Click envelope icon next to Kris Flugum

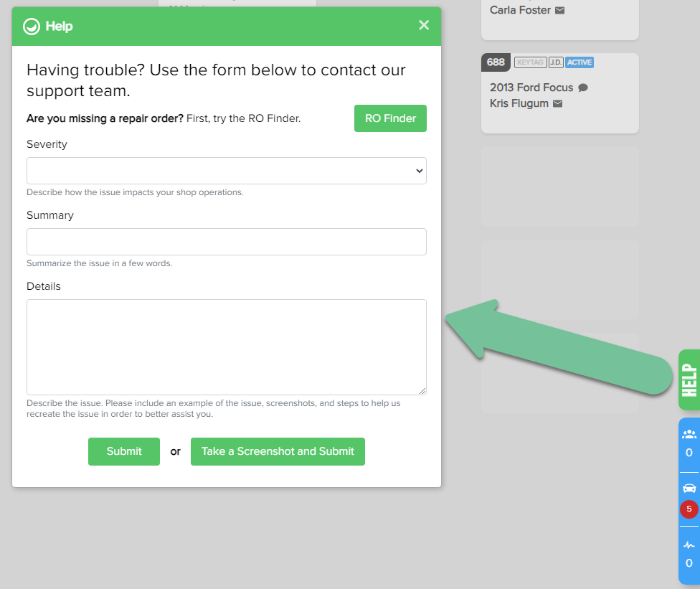(x=557, y=103)
